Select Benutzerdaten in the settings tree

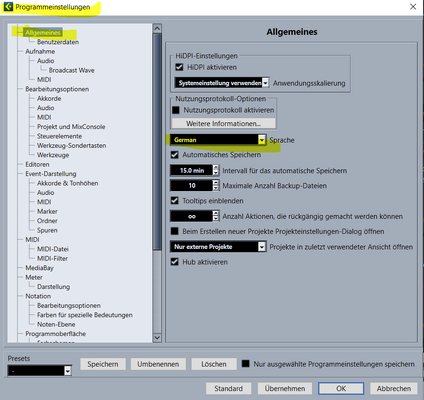click(x=58, y=42)
